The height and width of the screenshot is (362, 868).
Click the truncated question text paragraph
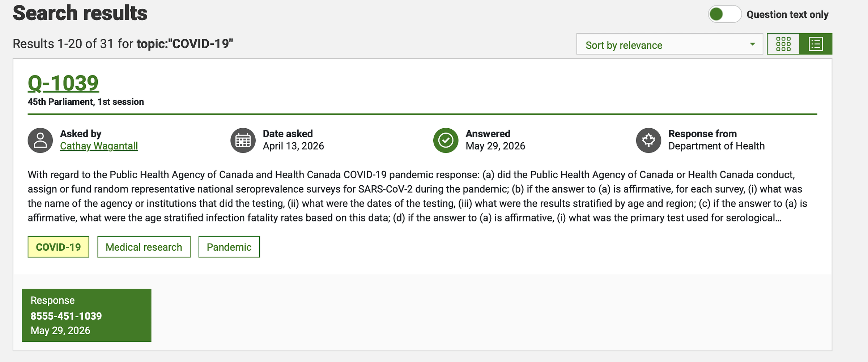click(x=417, y=196)
